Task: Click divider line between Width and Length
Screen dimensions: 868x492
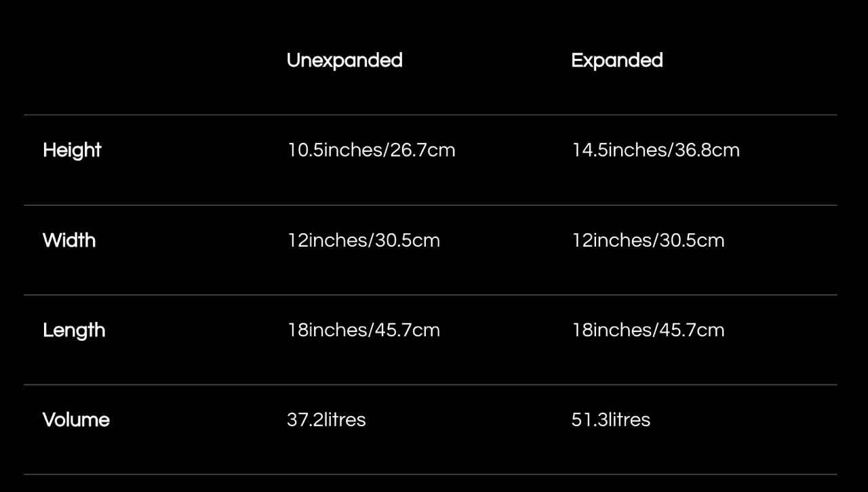Action: (x=431, y=295)
